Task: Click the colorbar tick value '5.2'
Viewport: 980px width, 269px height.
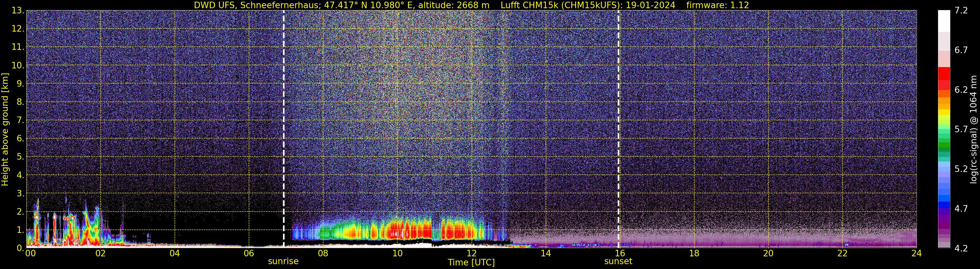Action: coord(961,169)
